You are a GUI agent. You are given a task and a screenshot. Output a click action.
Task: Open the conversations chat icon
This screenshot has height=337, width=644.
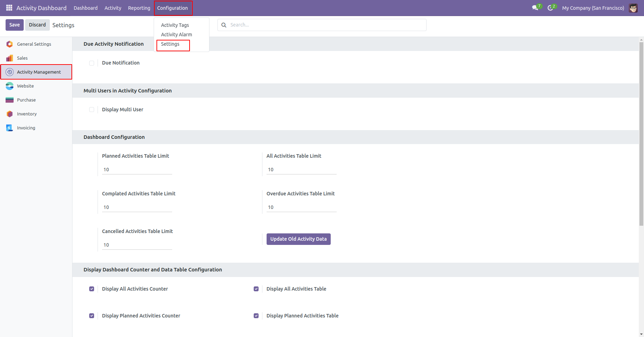coord(535,8)
